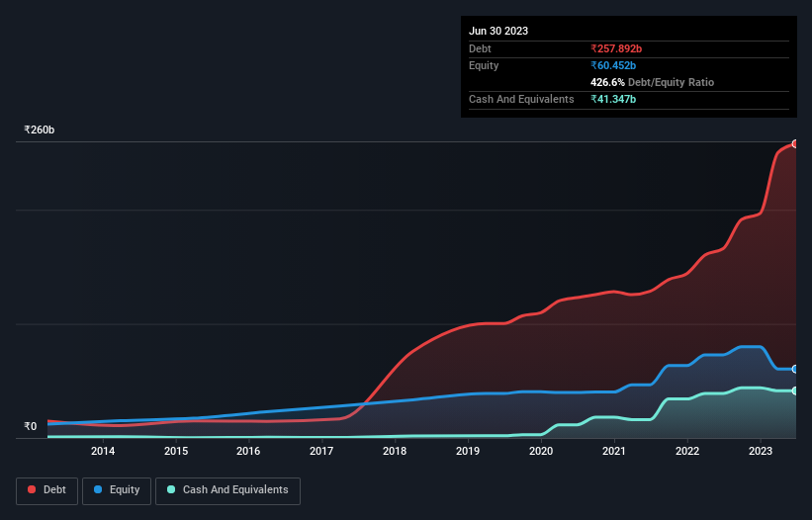Screen dimensions: 812x520
Task: Click the ₹60.452b equity value in tooltip
Action: 613,65
